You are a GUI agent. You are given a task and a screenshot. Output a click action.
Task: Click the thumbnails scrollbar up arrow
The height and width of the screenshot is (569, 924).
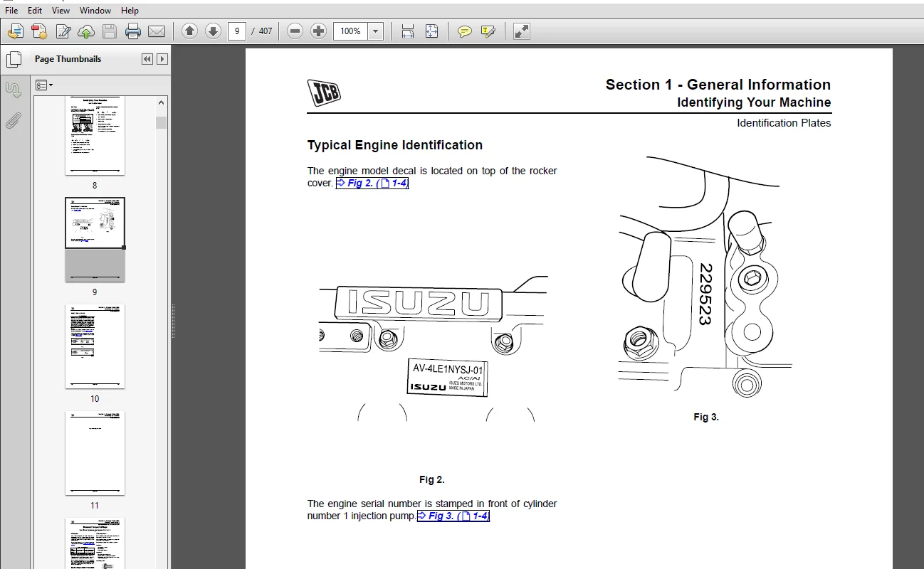point(162,103)
